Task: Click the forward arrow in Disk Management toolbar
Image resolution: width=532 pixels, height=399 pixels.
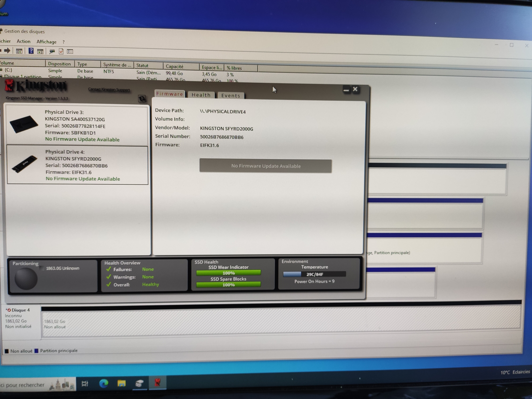Action: coord(7,51)
